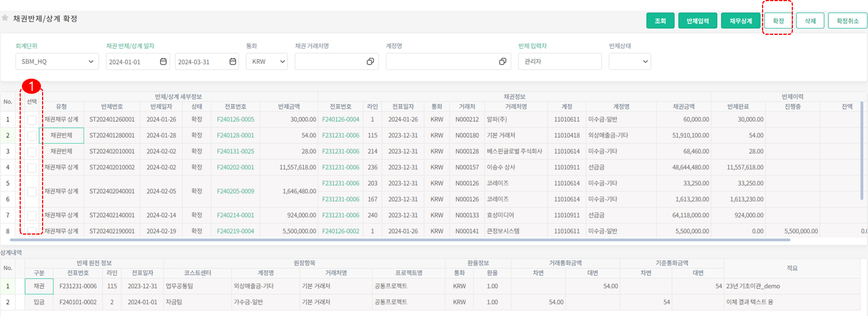Viewport: 868px width, 316px height.
Task: Click the 채무상계 button
Action: (740, 21)
